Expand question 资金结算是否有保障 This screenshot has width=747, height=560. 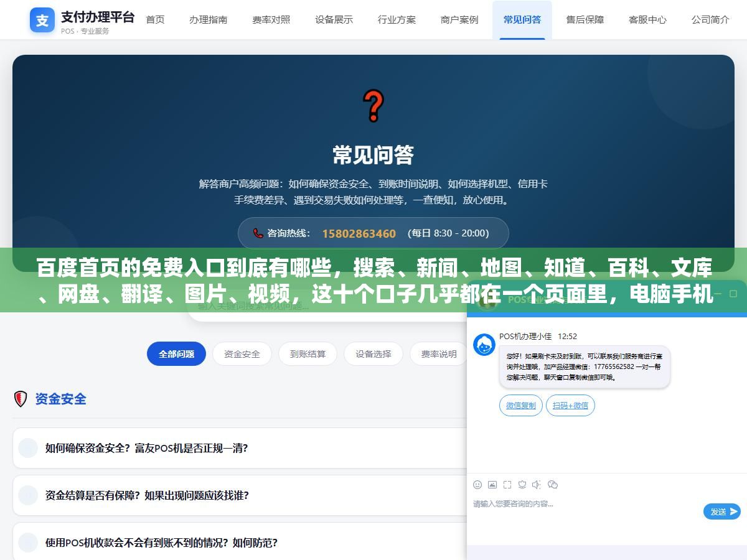click(240, 495)
